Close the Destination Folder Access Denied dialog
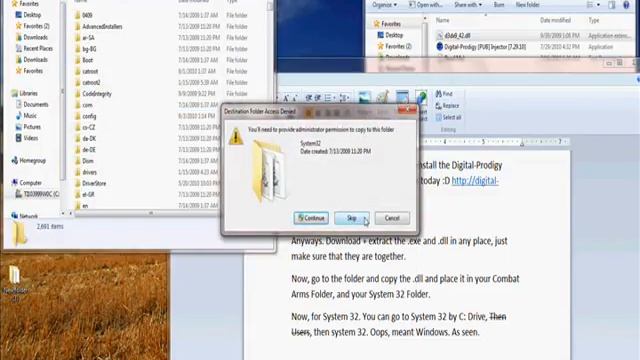This screenshot has width=640, height=360. 407,109
